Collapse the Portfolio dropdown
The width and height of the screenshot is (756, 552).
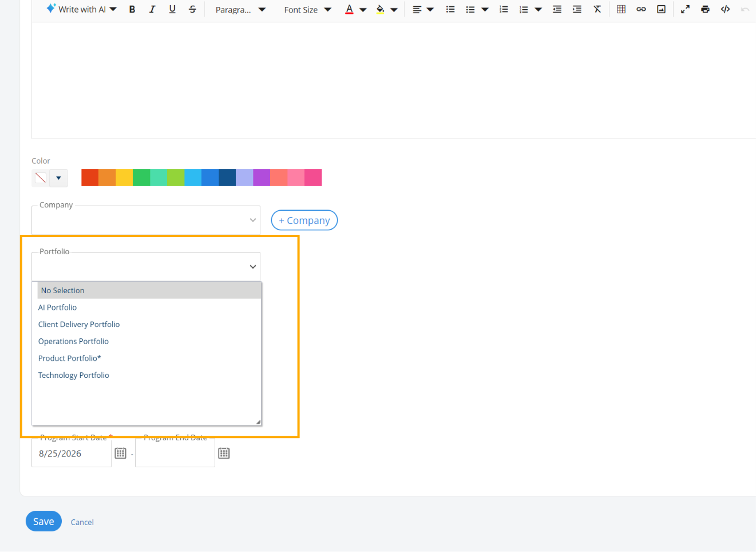point(252,267)
